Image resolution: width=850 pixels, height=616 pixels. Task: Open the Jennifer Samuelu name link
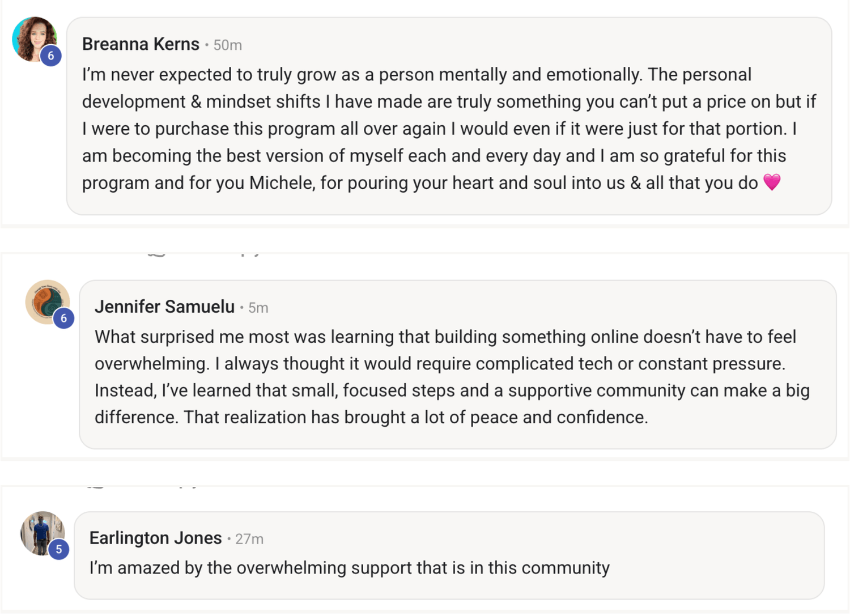(x=164, y=307)
